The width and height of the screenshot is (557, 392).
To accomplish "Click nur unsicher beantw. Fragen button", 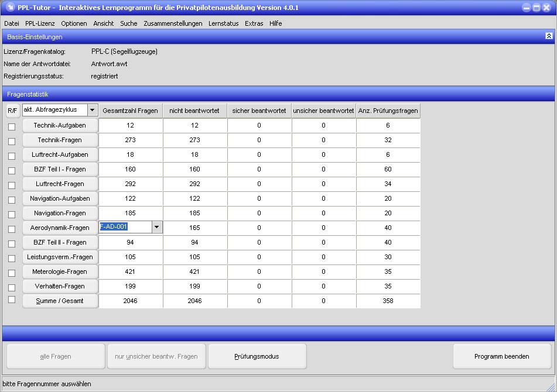I will pyautogui.click(x=156, y=356).
